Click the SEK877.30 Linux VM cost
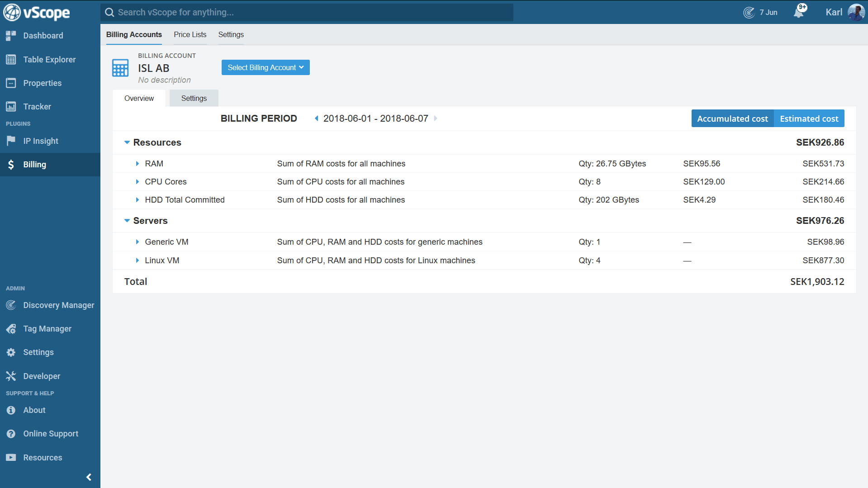This screenshot has height=488, width=868. pyautogui.click(x=823, y=261)
